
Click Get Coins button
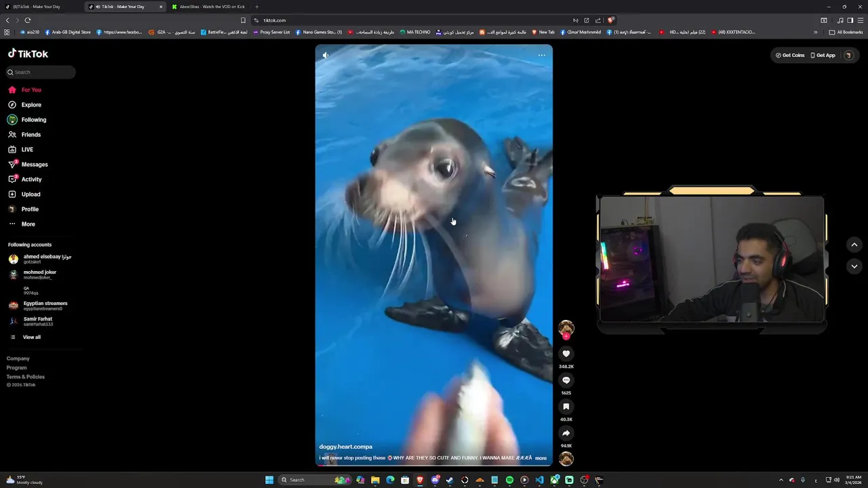click(x=791, y=55)
